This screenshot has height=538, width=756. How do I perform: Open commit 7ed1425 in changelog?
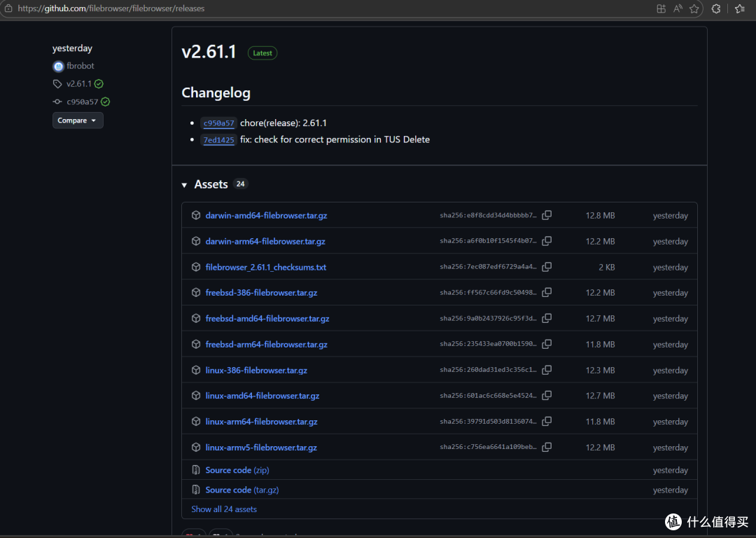pyautogui.click(x=218, y=140)
